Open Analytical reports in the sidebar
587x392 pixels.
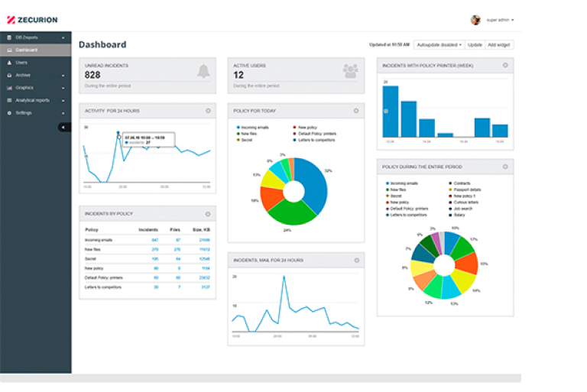pyautogui.click(x=36, y=100)
